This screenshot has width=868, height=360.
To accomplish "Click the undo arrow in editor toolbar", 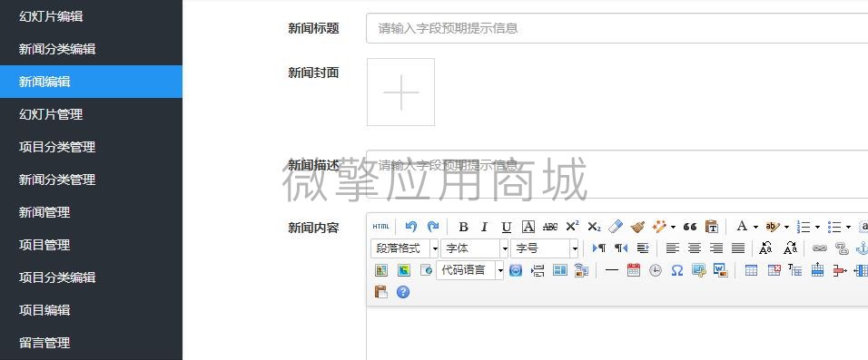I will [410, 227].
